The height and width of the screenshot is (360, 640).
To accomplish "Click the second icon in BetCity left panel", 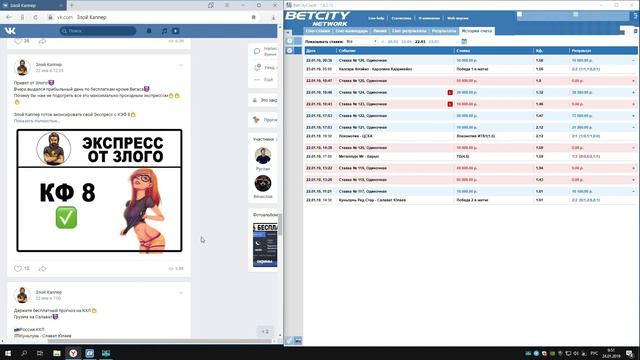I will coord(289,50).
